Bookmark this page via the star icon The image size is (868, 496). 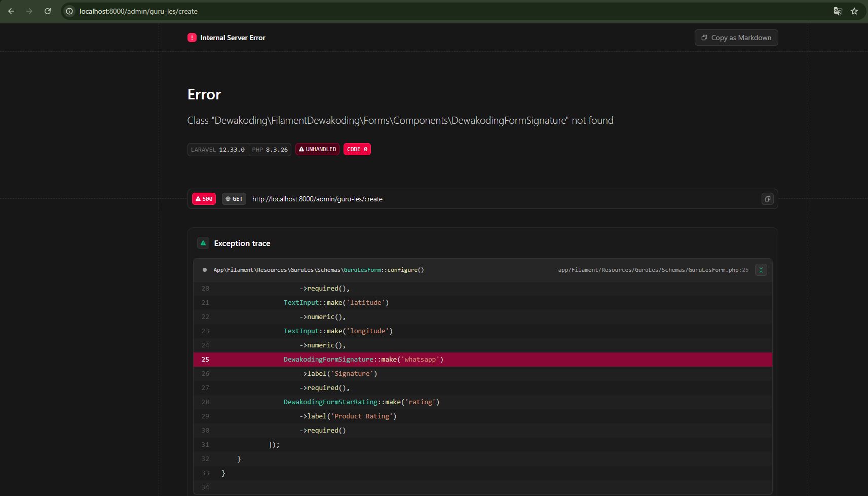click(x=854, y=11)
